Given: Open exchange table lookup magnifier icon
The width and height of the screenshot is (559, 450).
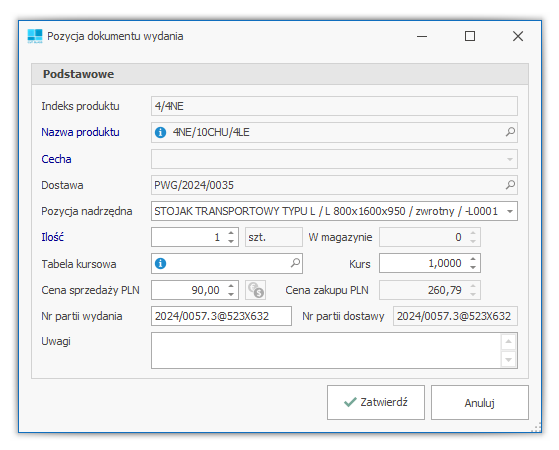Looking at the screenshot, I should coord(295,263).
